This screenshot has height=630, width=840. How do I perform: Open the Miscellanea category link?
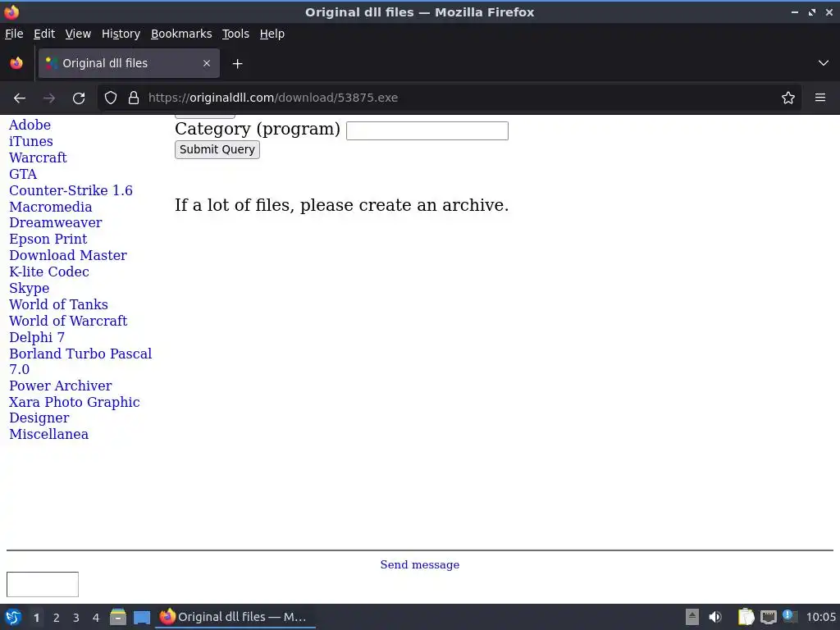[48, 435]
